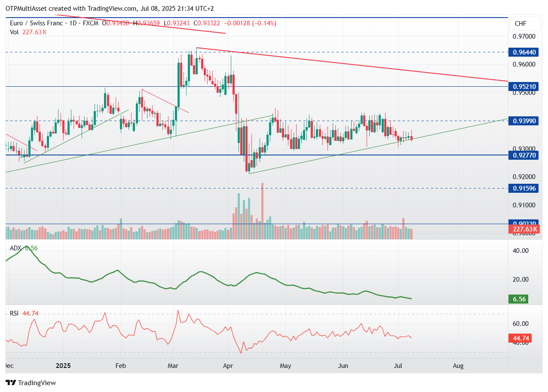Click the 2025 label on time axis
The image size is (548, 392).
coord(63,366)
